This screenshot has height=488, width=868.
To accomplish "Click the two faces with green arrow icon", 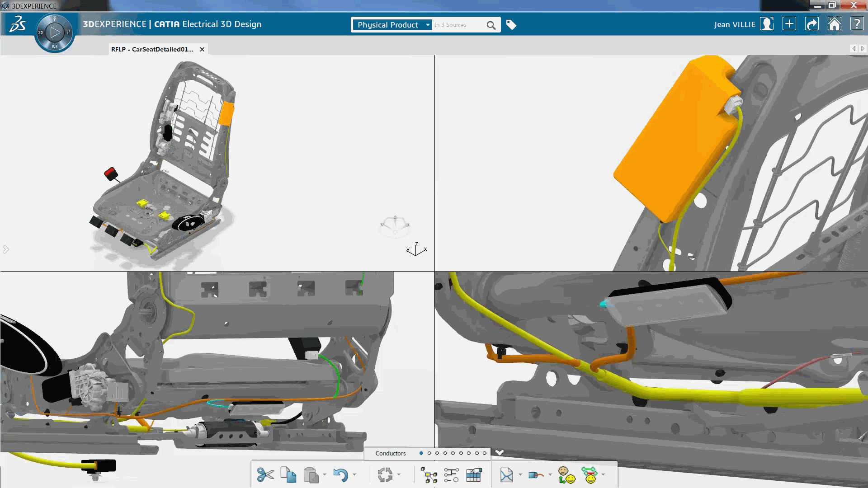I will click(x=566, y=475).
